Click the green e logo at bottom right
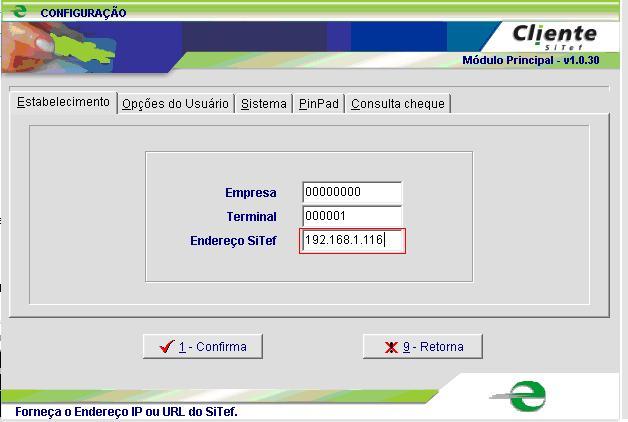The width and height of the screenshot is (628, 422). [x=525, y=394]
